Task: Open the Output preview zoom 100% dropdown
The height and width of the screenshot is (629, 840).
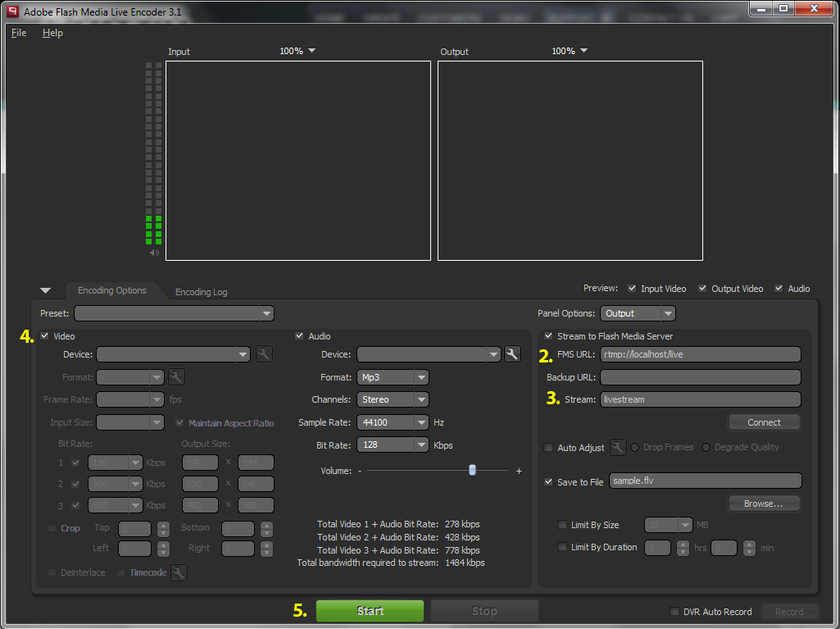Action: [570, 51]
